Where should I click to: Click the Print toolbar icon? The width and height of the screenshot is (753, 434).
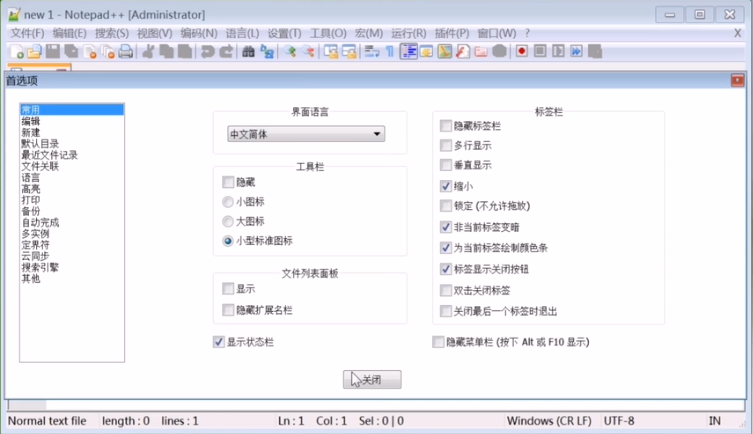(x=126, y=51)
